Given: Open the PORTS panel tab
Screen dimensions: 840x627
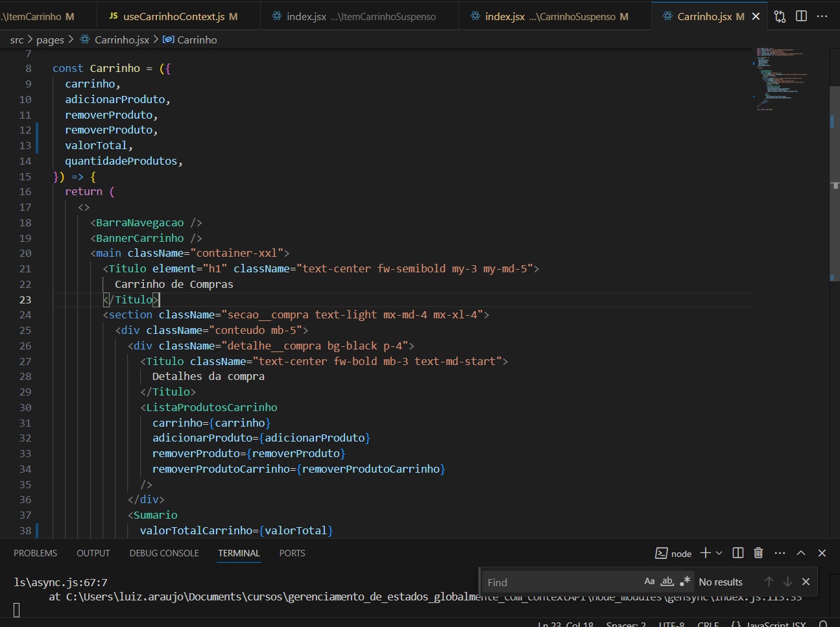Looking at the screenshot, I should click(x=292, y=553).
